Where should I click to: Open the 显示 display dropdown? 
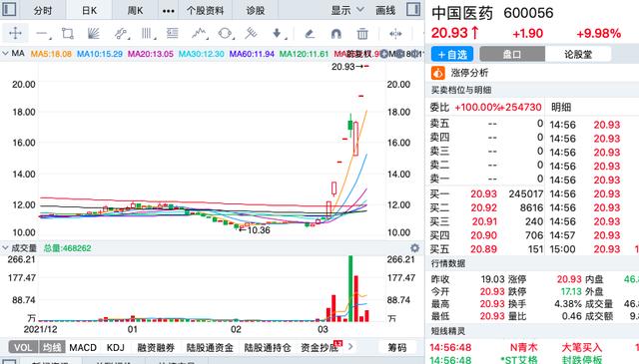coord(347,10)
